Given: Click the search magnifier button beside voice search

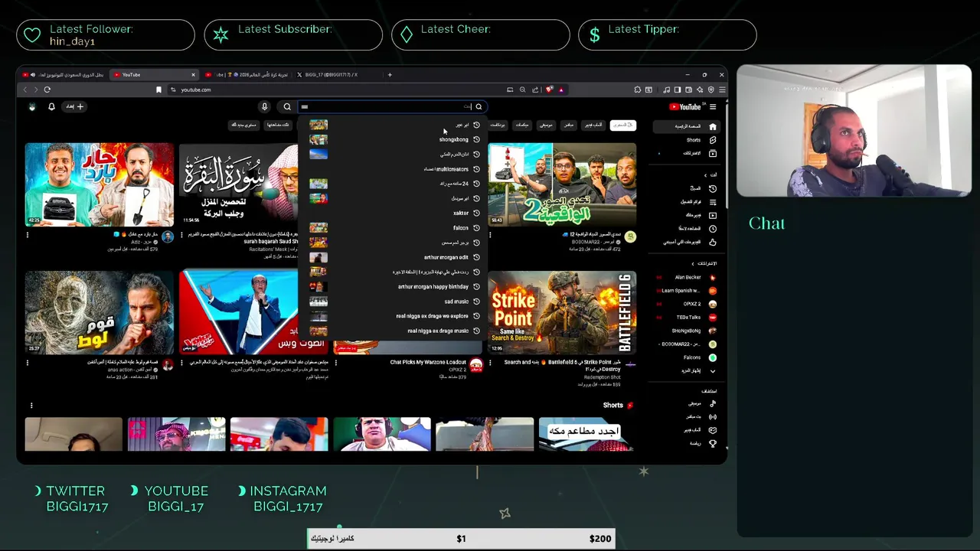Looking at the screenshot, I should [x=287, y=107].
